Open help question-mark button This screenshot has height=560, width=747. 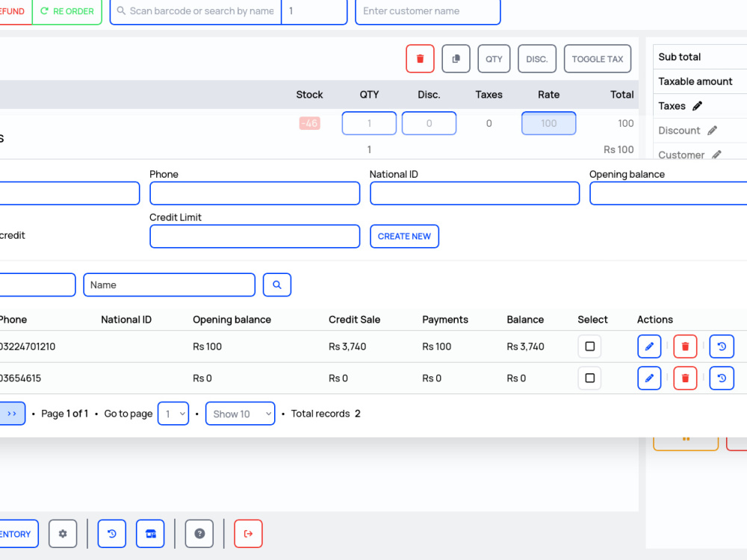coord(199,534)
